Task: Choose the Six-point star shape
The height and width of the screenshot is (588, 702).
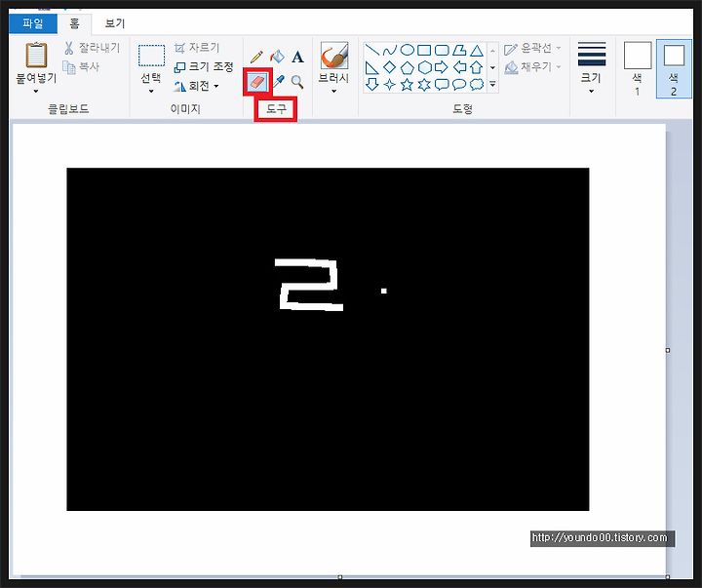Action: [x=424, y=84]
